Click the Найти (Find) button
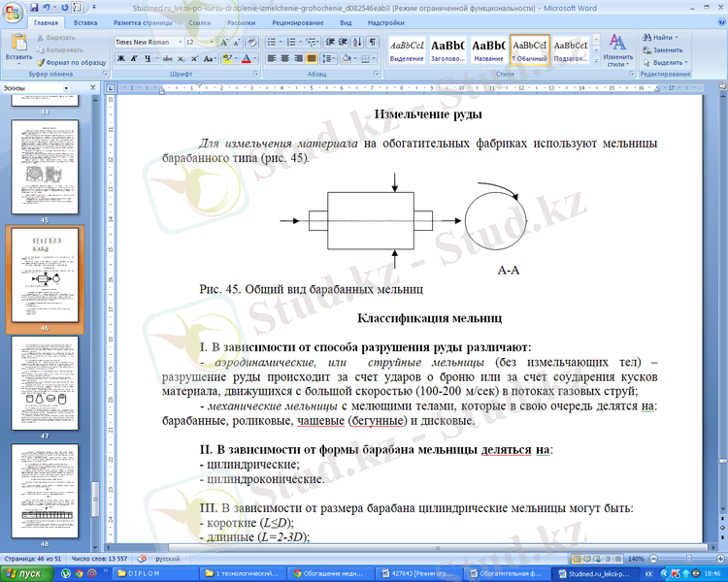The image size is (728, 582). pos(664,37)
